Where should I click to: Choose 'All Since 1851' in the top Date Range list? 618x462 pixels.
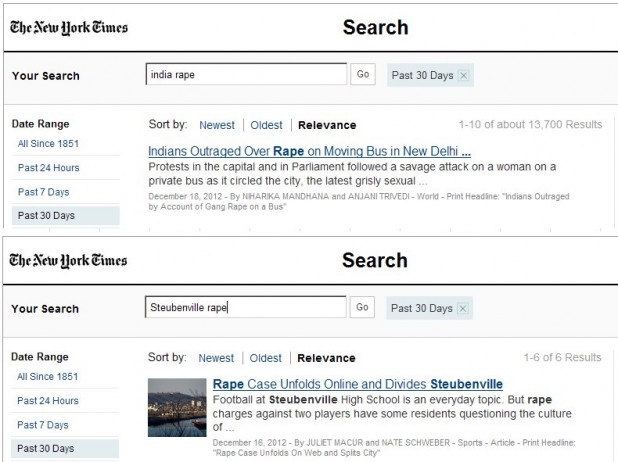tap(48, 144)
